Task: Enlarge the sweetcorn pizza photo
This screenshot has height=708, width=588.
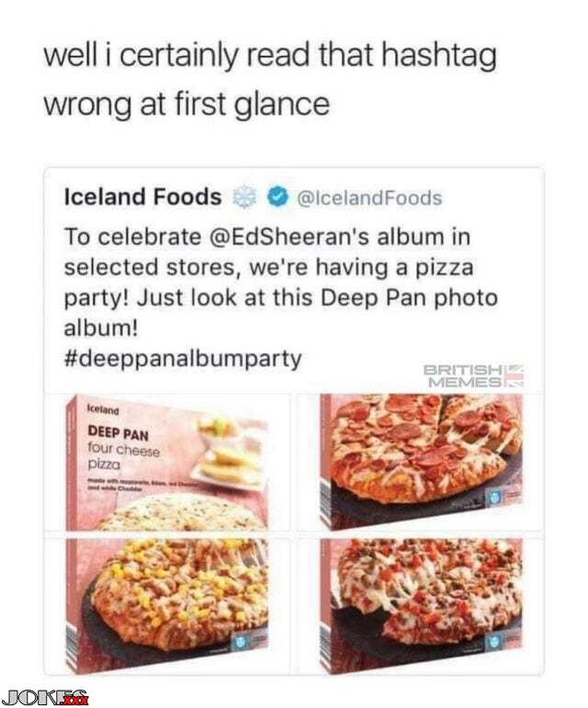Action: [165, 597]
